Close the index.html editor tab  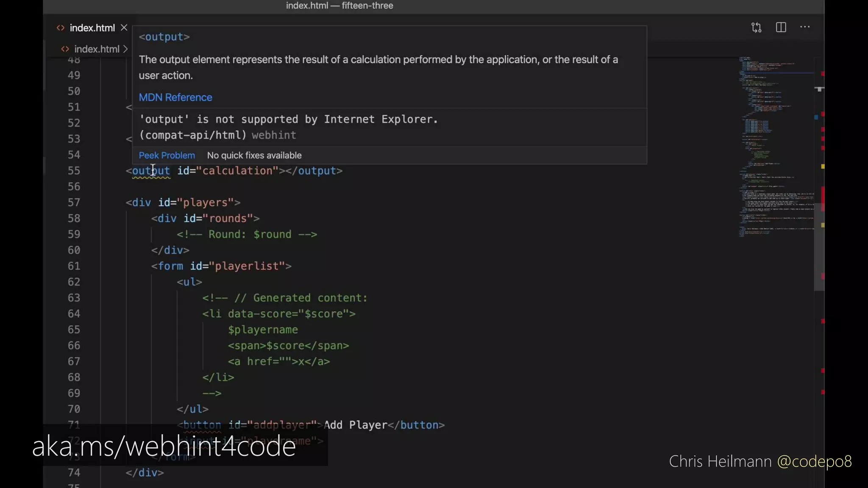click(124, 28)
